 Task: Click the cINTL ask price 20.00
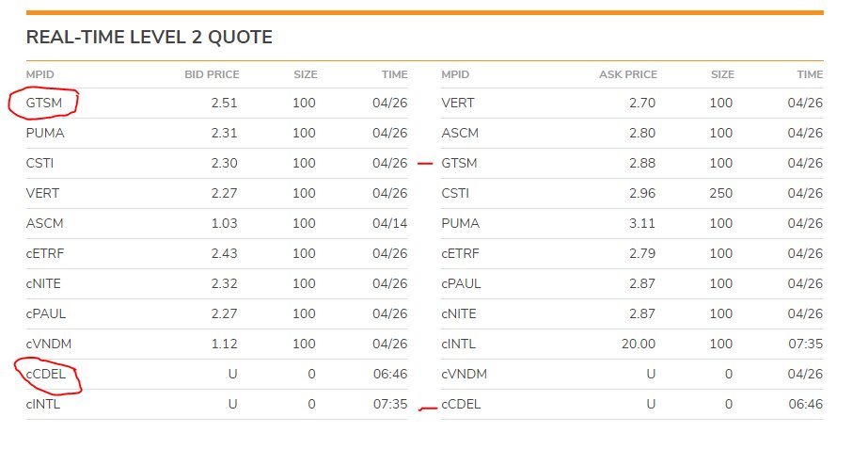(x=639, y=344)
